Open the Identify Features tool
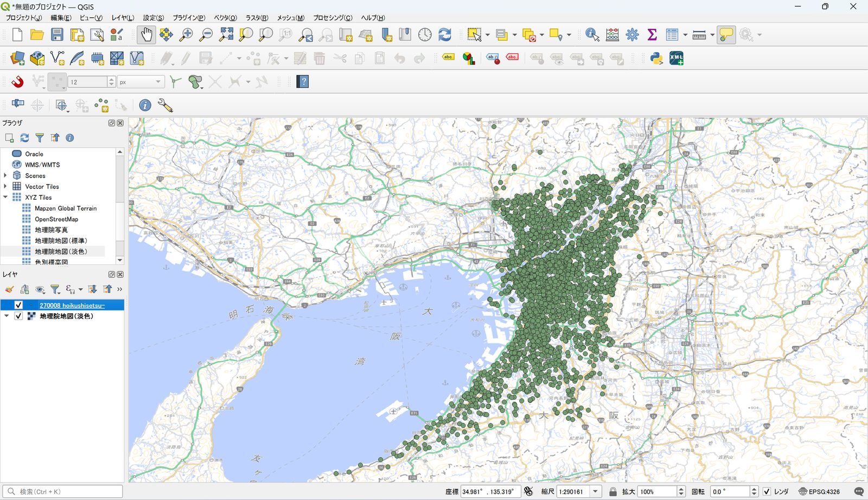Image resolution: width=868 pixels, height=500 pixels. click(592, 35)
